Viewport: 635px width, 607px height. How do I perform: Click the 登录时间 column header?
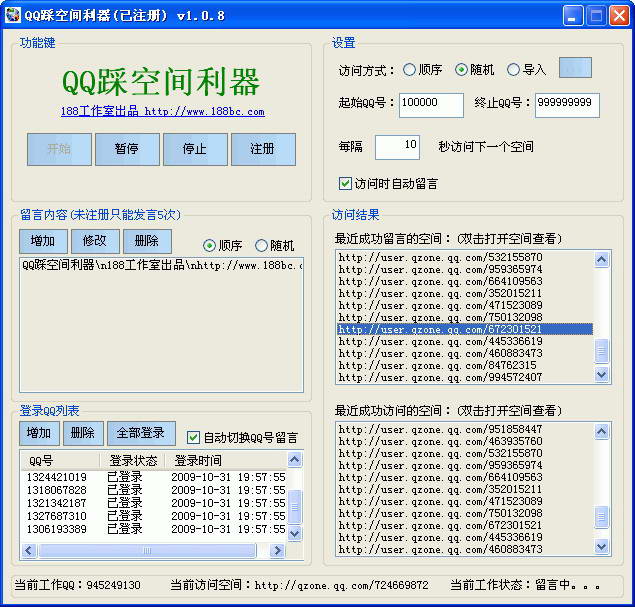click(226, 460)
